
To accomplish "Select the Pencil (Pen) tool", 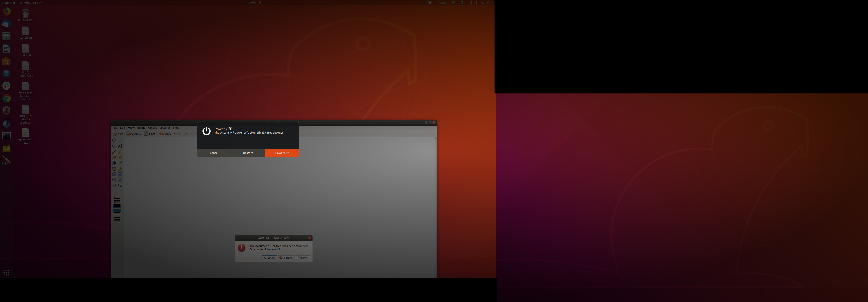I will [120, 152].
